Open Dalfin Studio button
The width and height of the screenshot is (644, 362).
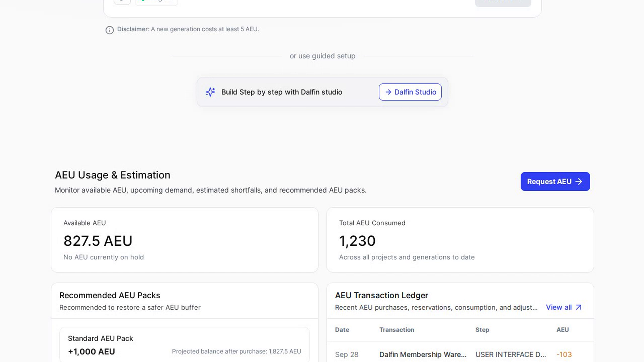[x=410, y=92]
